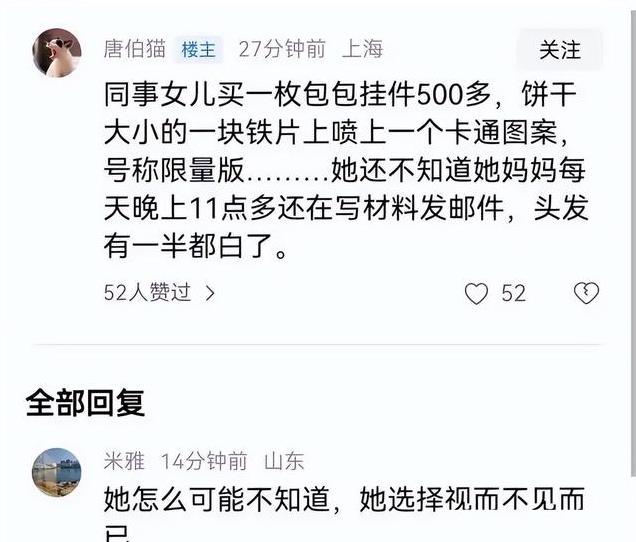Like the post with the heart icon
The image size is (636, 542).
pyautogui.click(x=476, y=293)
